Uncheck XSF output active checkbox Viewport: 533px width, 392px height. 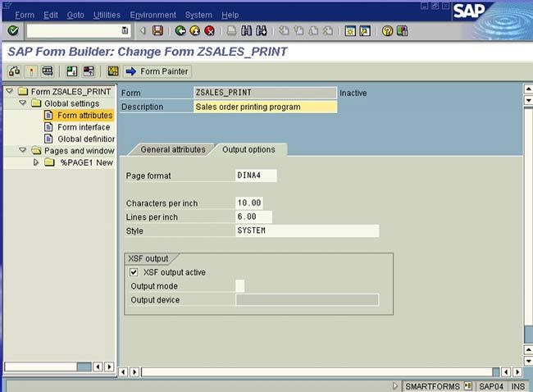coord(134,272)
